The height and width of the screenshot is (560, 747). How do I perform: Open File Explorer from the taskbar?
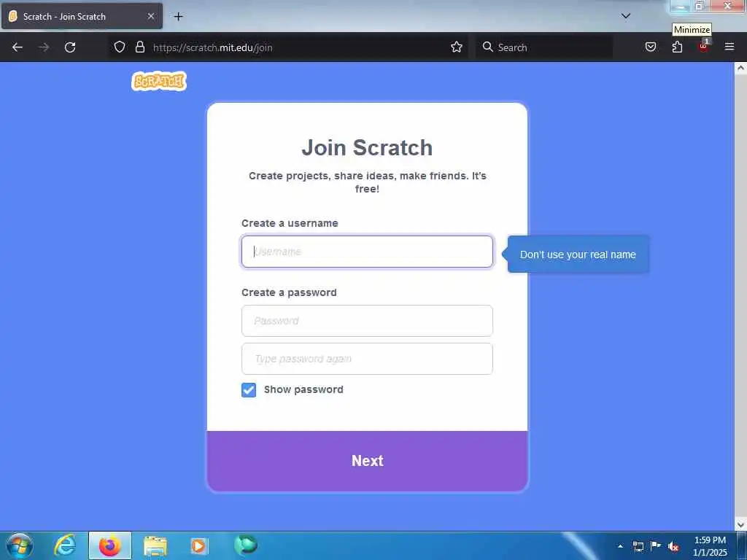click(x=155, y=545)
